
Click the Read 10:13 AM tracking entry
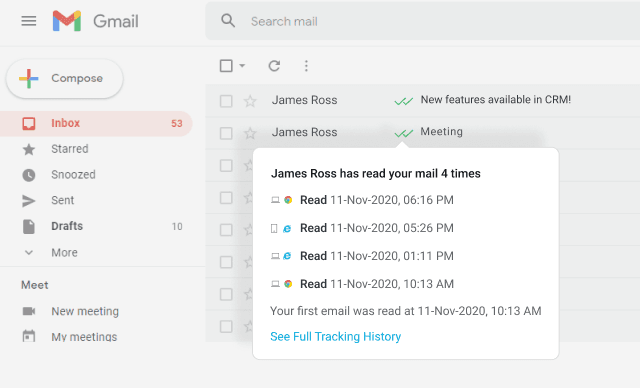coord(376,284)
